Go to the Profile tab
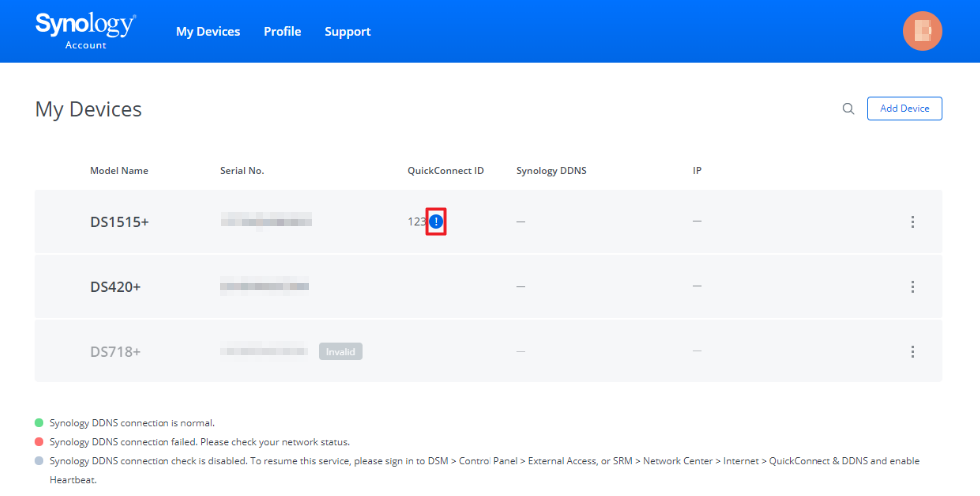980x496 pixels. pos(282,31)
